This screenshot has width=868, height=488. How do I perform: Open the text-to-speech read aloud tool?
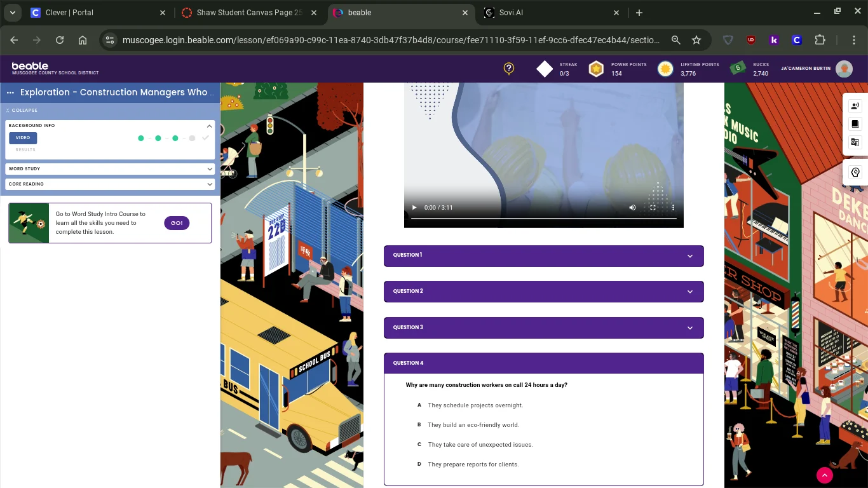(x=855, y=106)
